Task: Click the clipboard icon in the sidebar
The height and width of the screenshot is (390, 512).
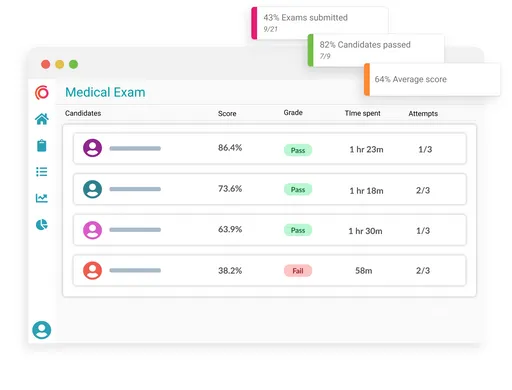Action: tap(42, 145)
